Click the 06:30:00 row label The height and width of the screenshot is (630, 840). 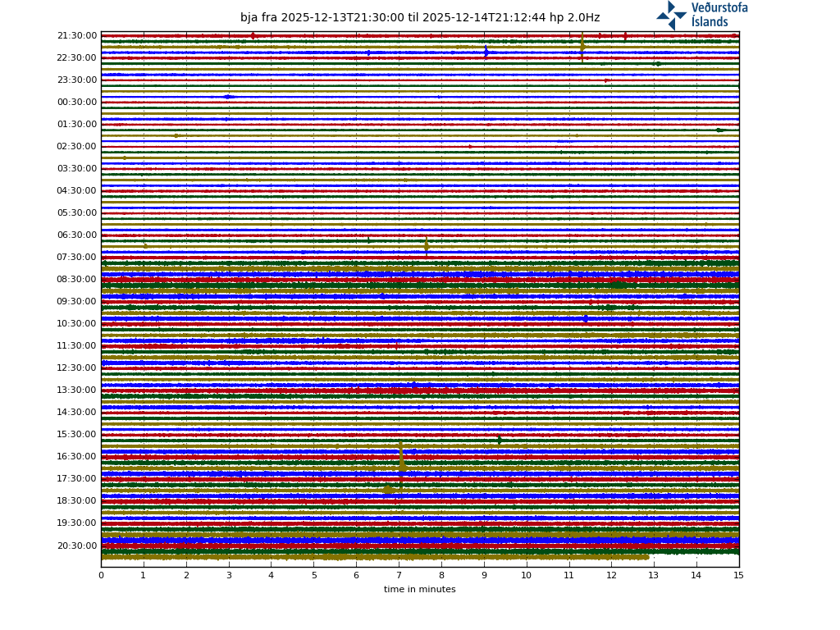[77, 235]
